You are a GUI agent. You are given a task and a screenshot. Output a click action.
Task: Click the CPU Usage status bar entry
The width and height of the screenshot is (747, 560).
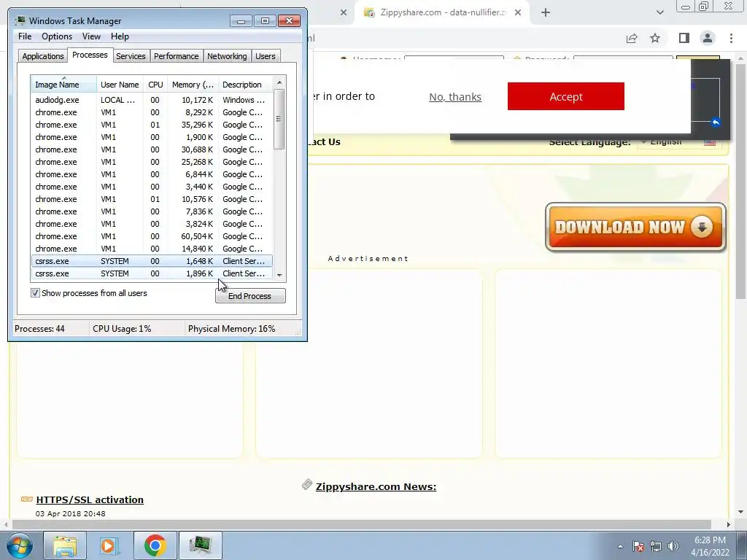pyautogui.click(x=122, y=329)
